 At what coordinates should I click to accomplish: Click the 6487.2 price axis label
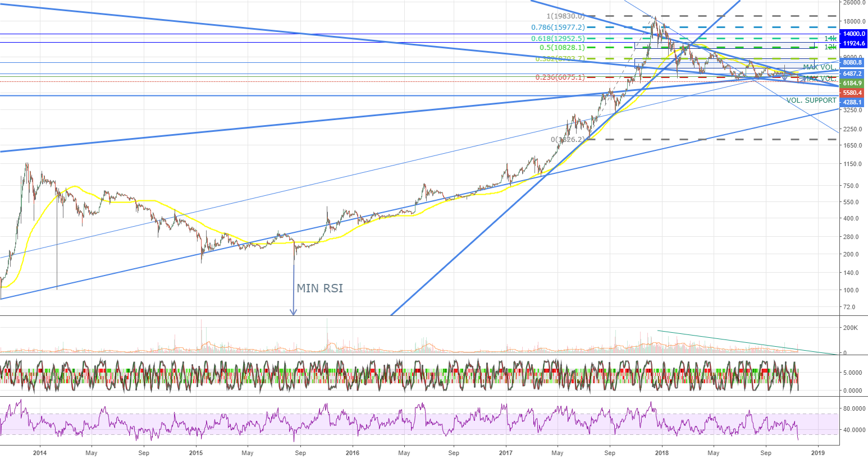[852, 74]
